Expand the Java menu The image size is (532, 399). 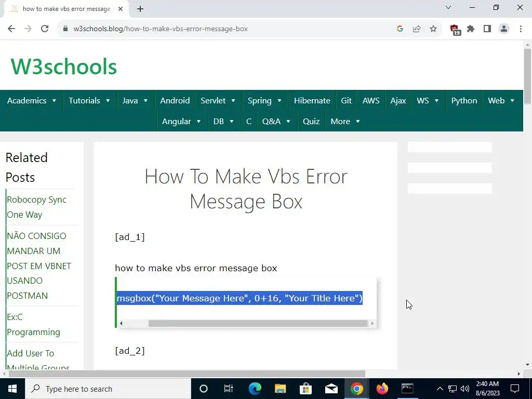135,100
